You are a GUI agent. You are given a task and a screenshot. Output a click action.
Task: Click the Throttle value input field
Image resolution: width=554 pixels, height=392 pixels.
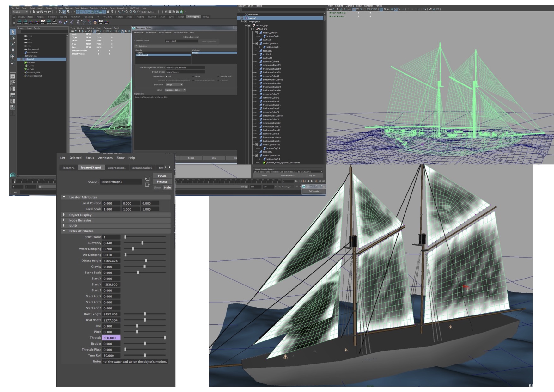(x=111, y=338)
